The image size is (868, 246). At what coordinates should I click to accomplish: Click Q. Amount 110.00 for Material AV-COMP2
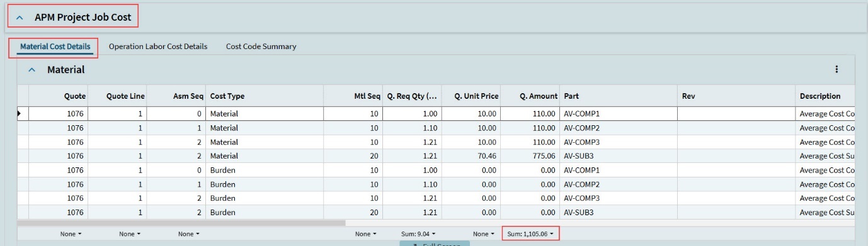pos(530,128)
